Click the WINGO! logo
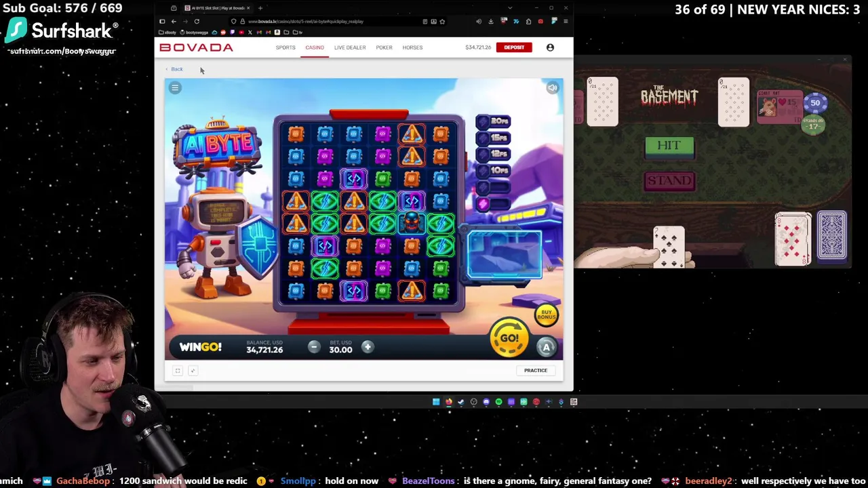This screenshot has height=488, width=868. (200, 347)
